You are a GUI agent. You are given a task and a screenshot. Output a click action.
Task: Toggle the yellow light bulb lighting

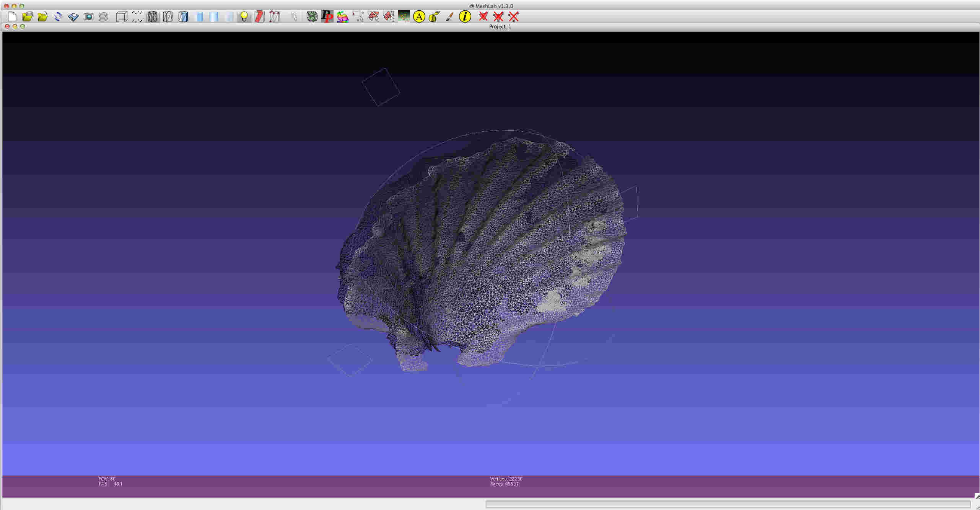coord(244,16)
